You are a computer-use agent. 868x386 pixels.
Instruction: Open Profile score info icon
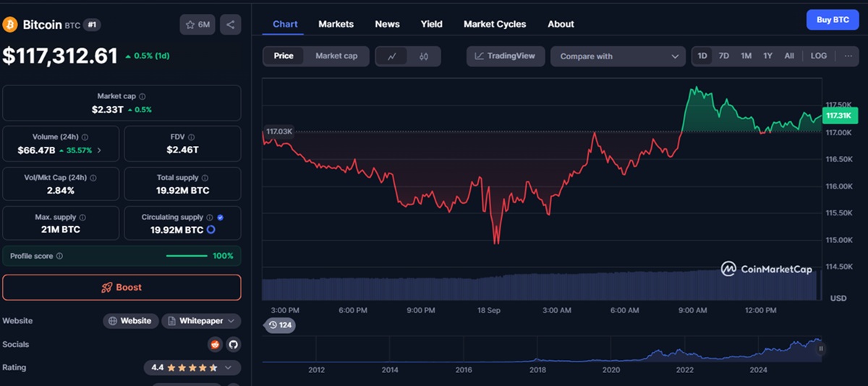pyautogui.click(x=59, y=256)
